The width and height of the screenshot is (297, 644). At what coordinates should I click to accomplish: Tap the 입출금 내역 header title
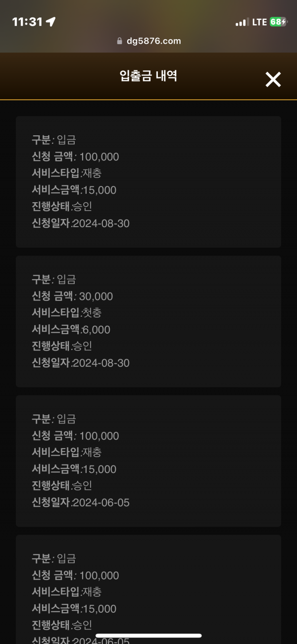148,76
